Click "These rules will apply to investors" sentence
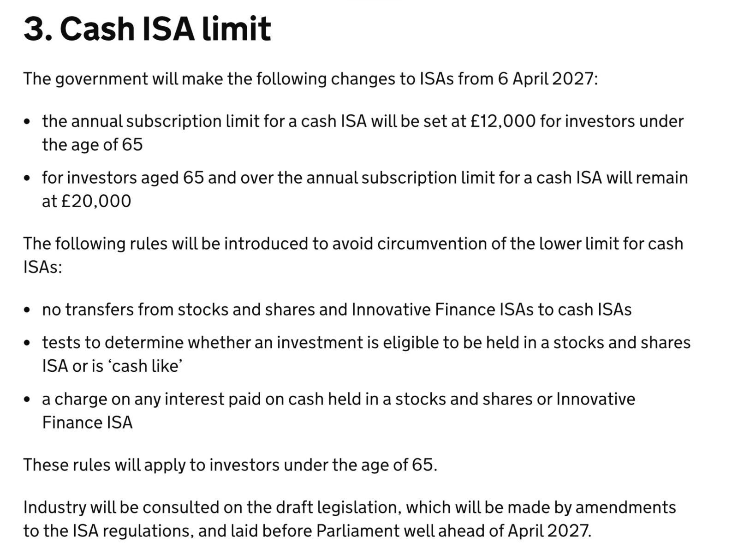 230,465
